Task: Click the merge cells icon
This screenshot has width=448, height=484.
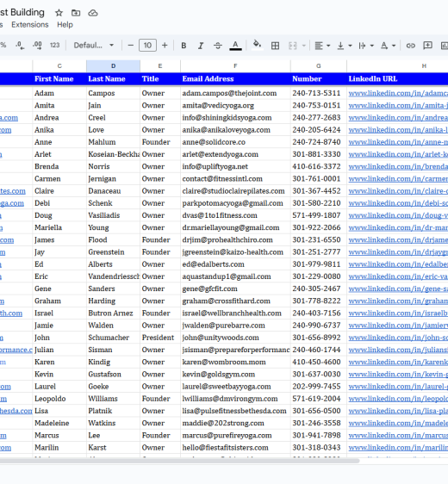Action: 293,46
